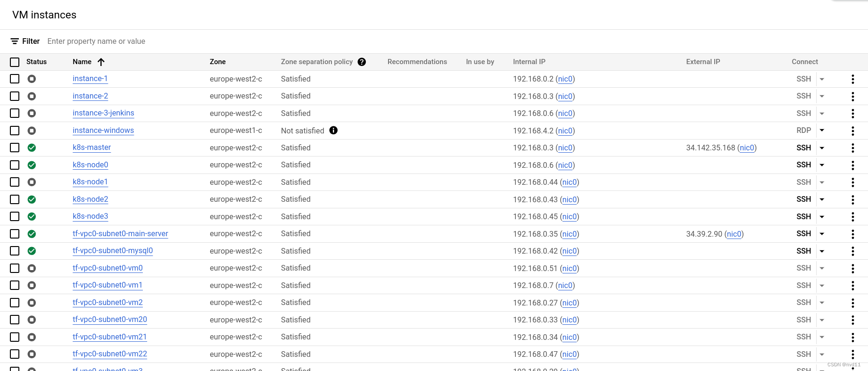Screen dimensions: 868x371
Task: Check the box for instance-1
Action: (15, 79)
